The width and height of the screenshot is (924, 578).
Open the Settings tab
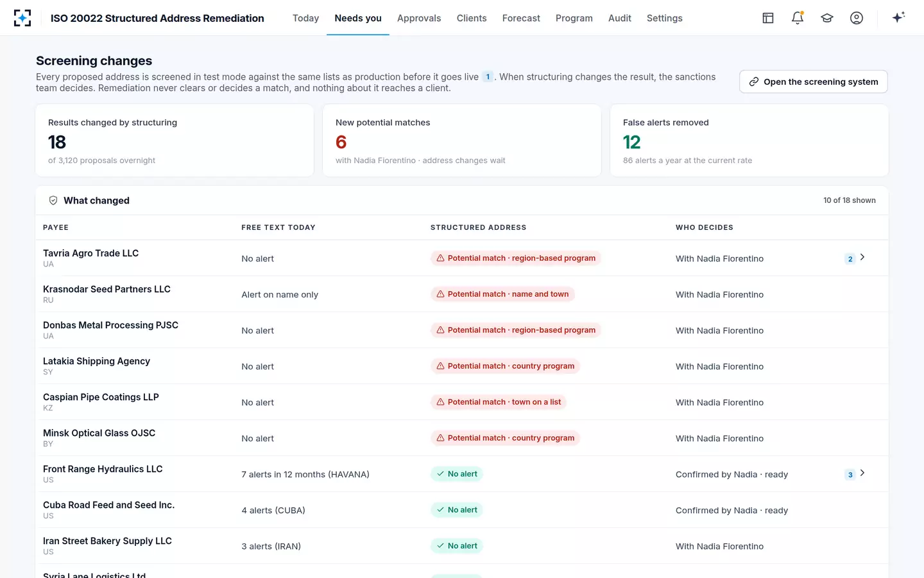pyautogui.click(x=665, y=18)
